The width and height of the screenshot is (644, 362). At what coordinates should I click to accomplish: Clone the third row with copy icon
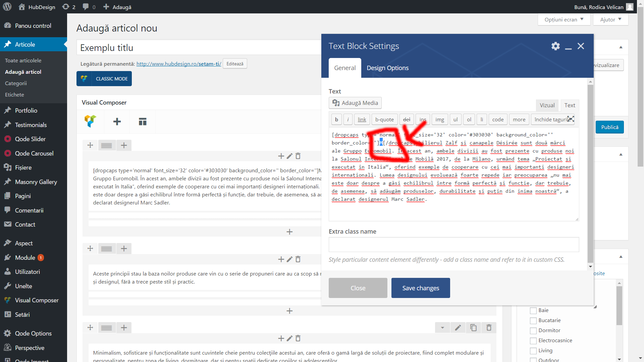tap(473, 327)
